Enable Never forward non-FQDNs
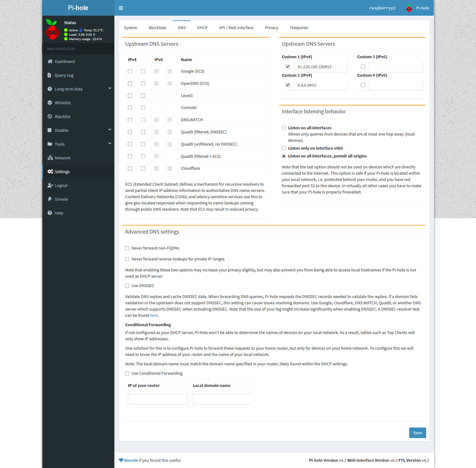The height and width of the screenshot is (468, 476). tap(127, 248)
